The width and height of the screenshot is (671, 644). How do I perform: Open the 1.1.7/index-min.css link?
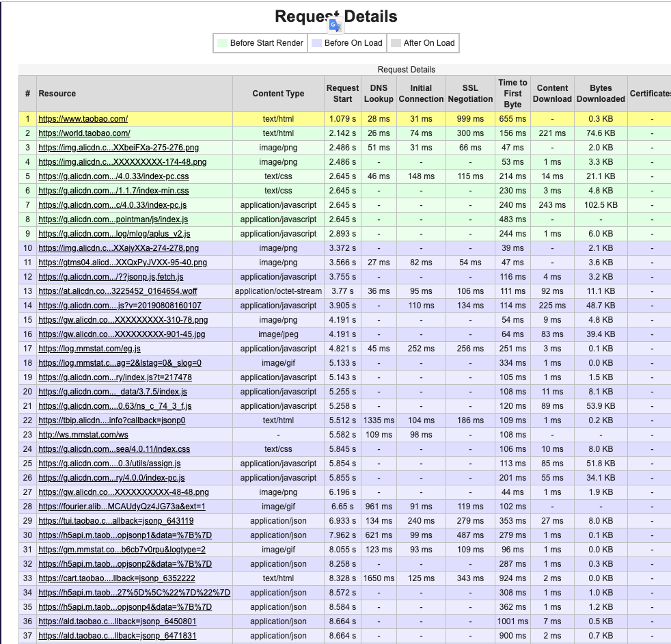[x=113, y=191]
